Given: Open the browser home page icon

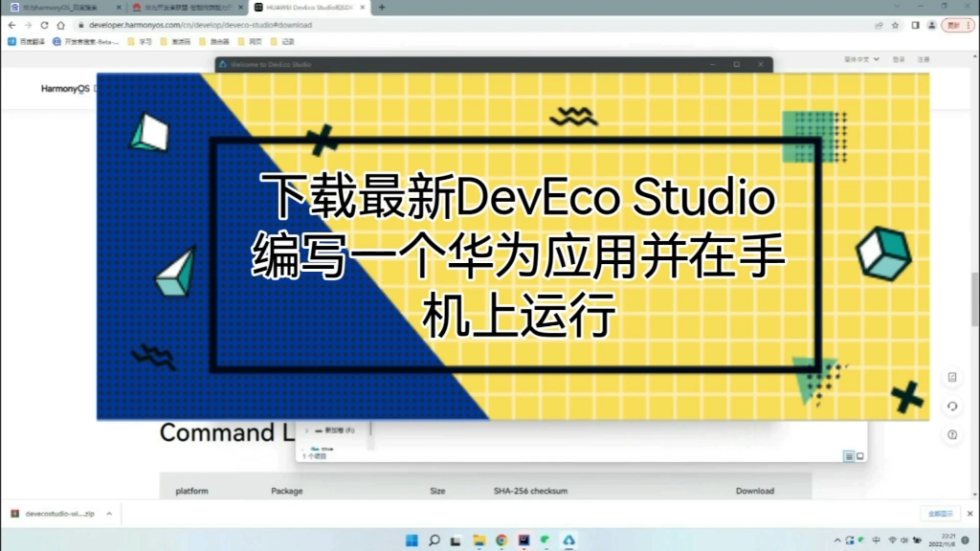Looking at the screenshot, I should tap(60, 25).
